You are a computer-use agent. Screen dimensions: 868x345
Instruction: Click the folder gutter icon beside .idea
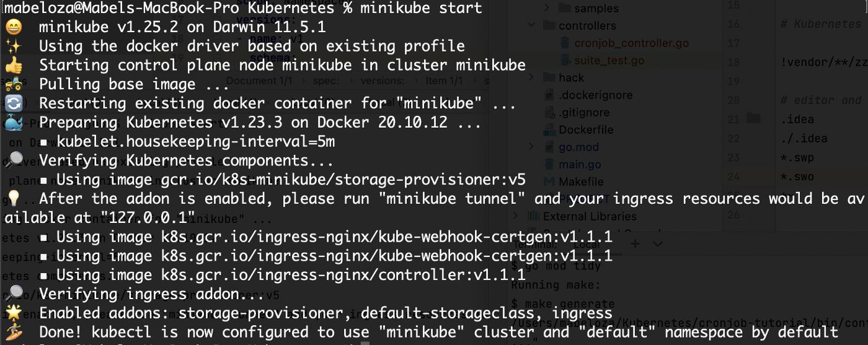(753, 119)
